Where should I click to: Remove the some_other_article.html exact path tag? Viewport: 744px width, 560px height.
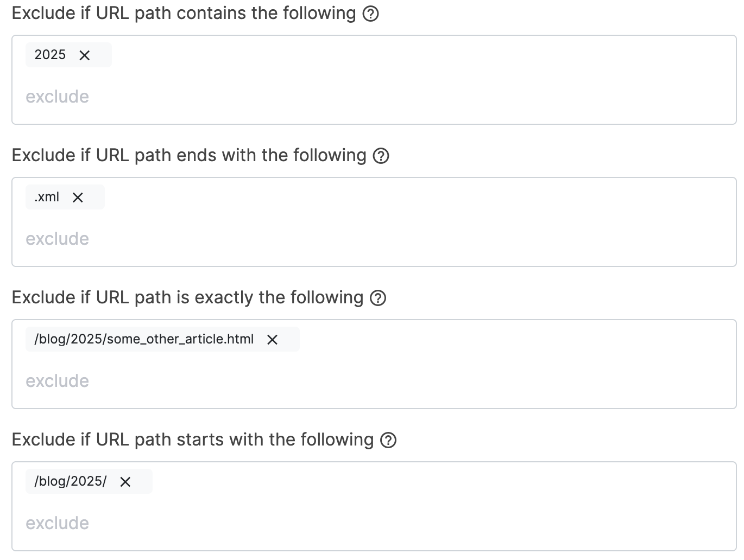point(273,340)
